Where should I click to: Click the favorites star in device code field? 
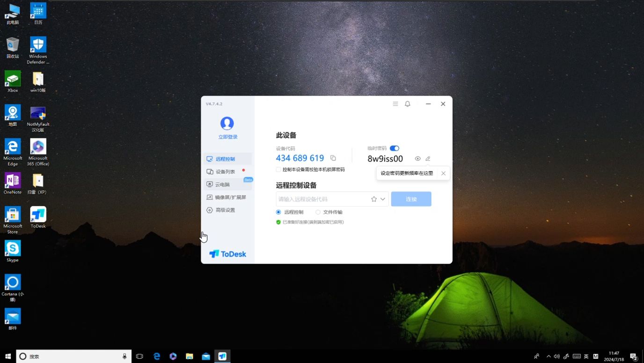tap(373, 199)
